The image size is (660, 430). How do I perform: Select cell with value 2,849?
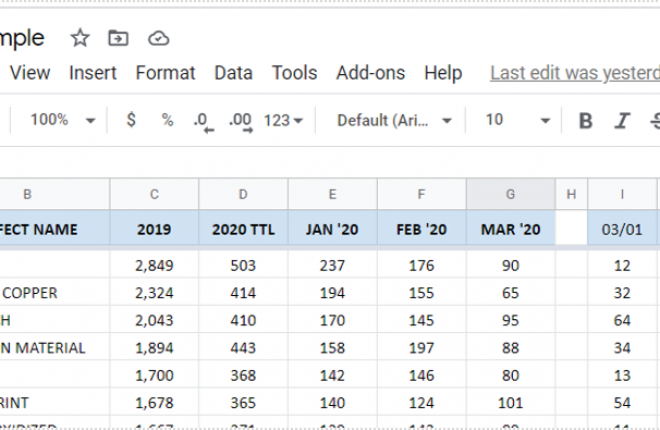point(154,265)
